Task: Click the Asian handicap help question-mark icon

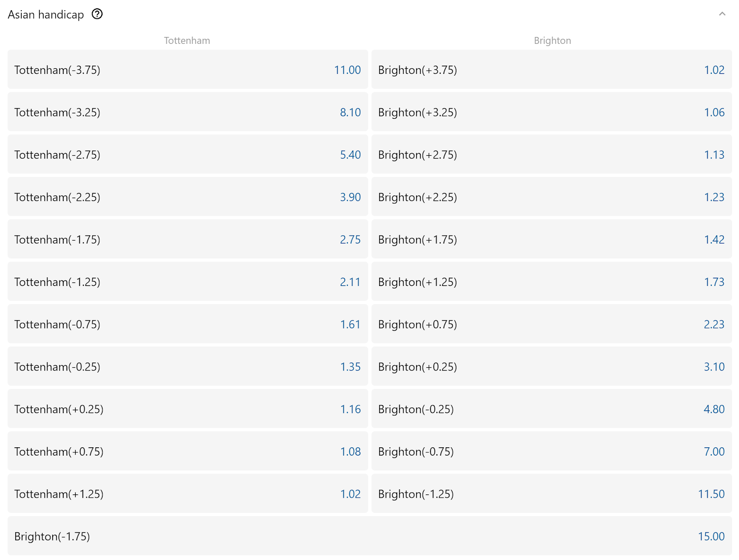Action: 97,14
